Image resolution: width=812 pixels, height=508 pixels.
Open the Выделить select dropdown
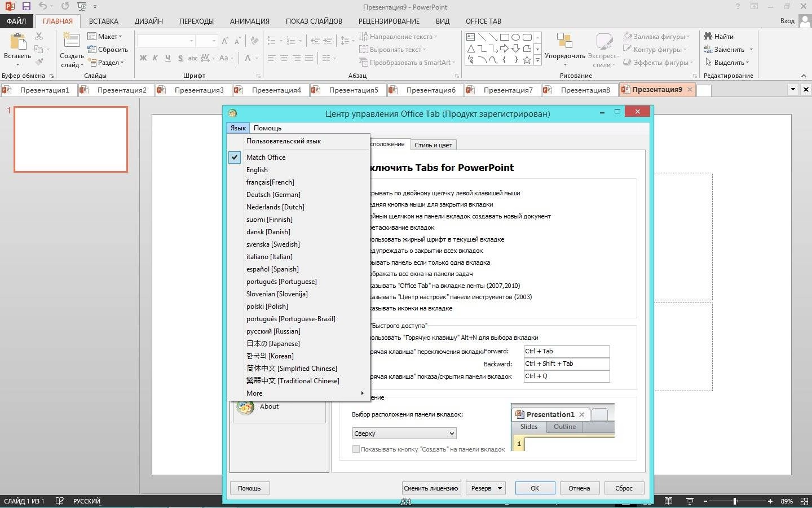(x=727, y=63)
